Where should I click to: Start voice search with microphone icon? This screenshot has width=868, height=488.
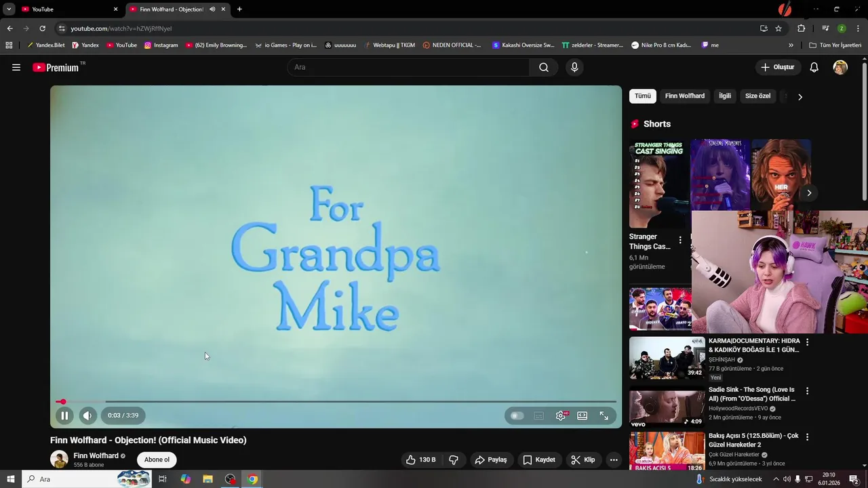pos(574,67)
